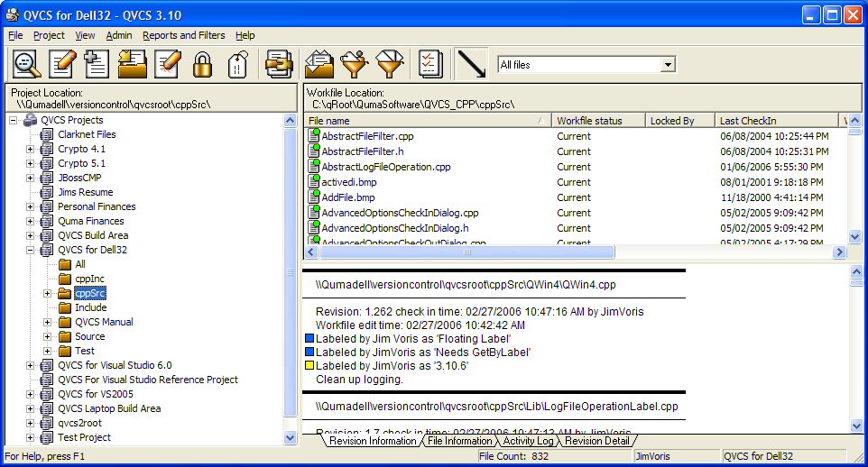Sort by the Workfile status column header
Image resolution: width=868 pixels, height=467 pixels.
(598, 121)
